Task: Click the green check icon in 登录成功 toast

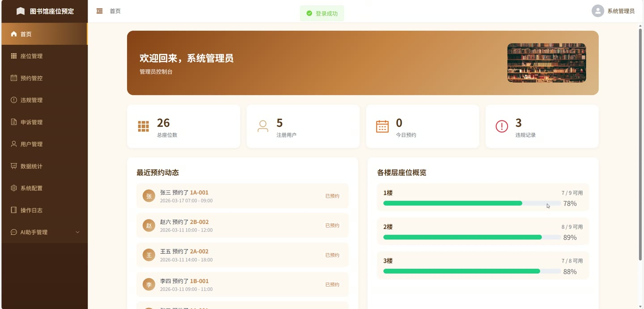Action: pos(309,13)
